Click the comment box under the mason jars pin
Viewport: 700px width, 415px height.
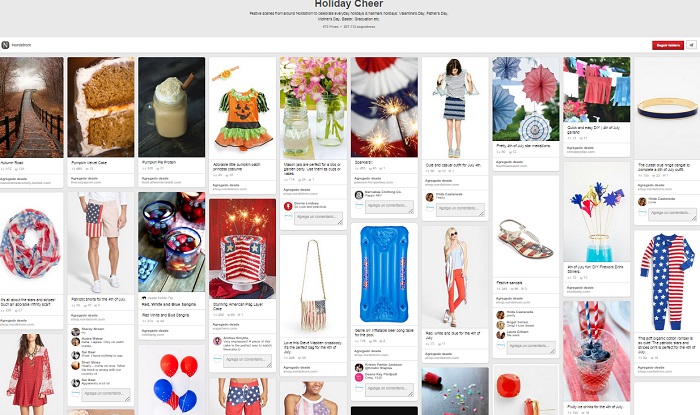tap(318, 217)
